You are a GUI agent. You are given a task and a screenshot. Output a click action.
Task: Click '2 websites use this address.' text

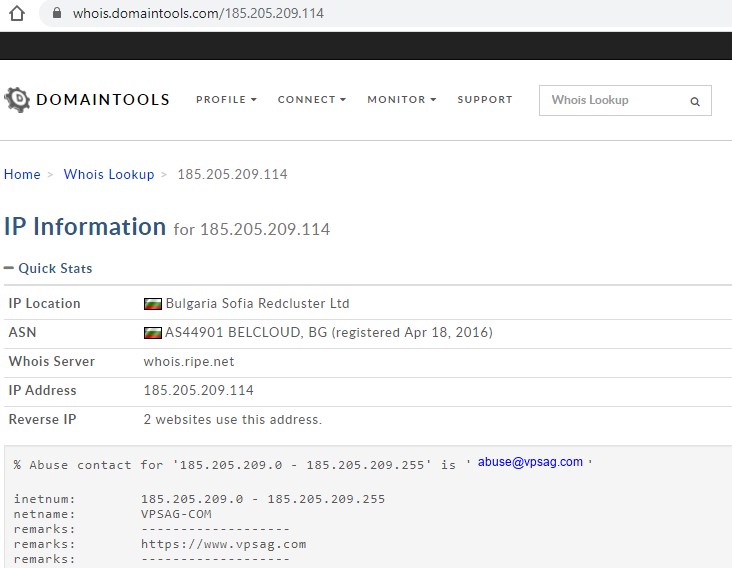click(x=232, y=419)
